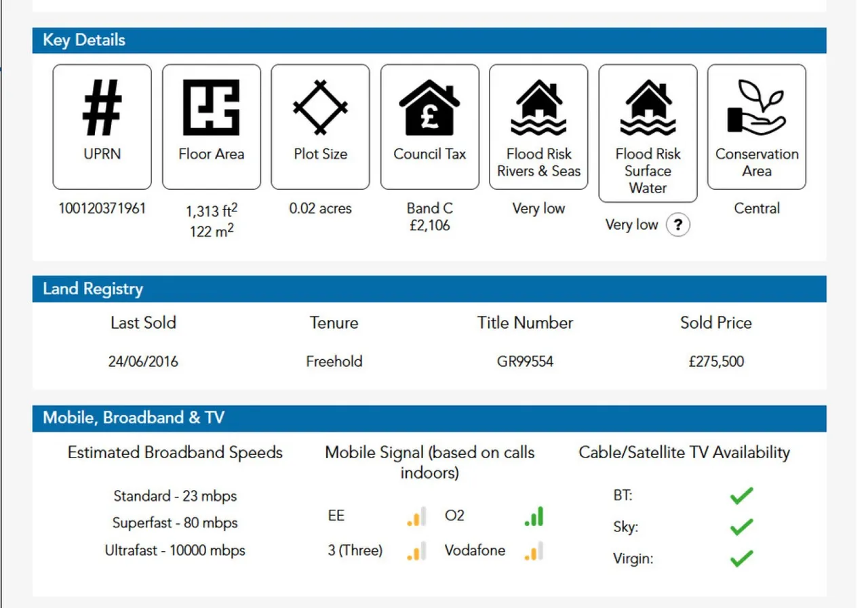Click the sold price £275,500
Image resolution: width=868 pixels, height=608 pixels.
[716, 361]
